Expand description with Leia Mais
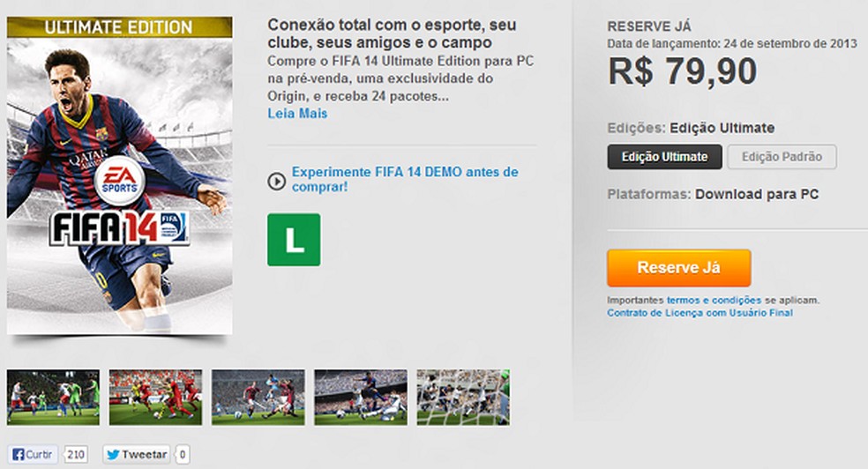 click(297, 114)
